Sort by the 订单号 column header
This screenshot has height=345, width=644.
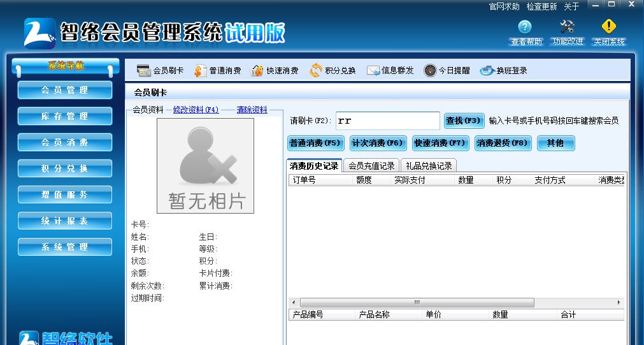click(321, 180)
